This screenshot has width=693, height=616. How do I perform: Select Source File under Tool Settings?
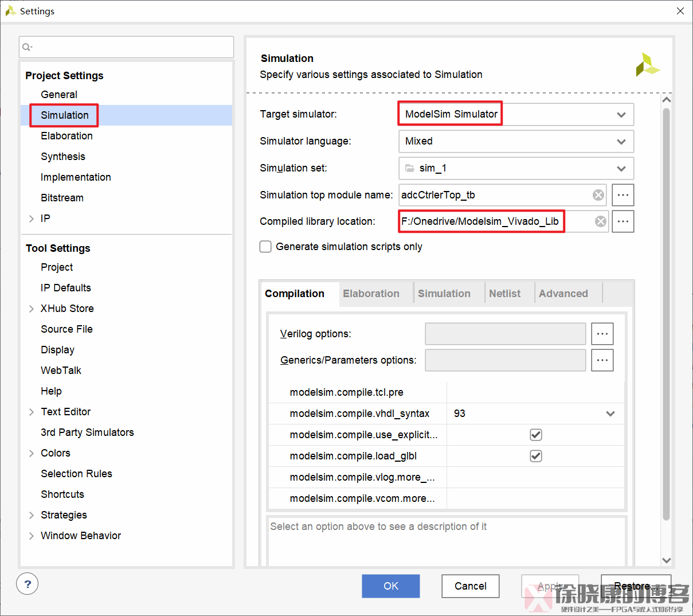66,329
